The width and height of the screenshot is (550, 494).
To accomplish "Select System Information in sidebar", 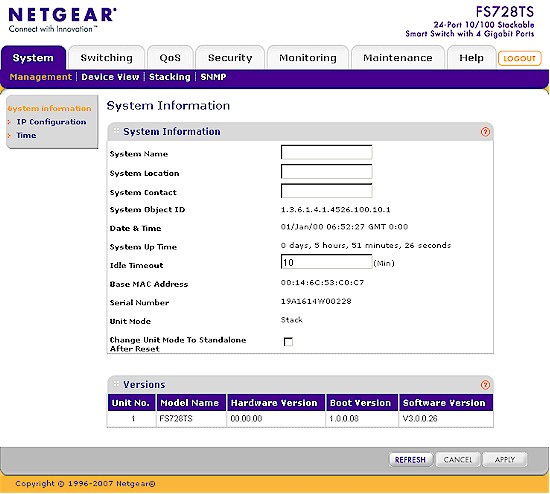I will tap(49, 108).
